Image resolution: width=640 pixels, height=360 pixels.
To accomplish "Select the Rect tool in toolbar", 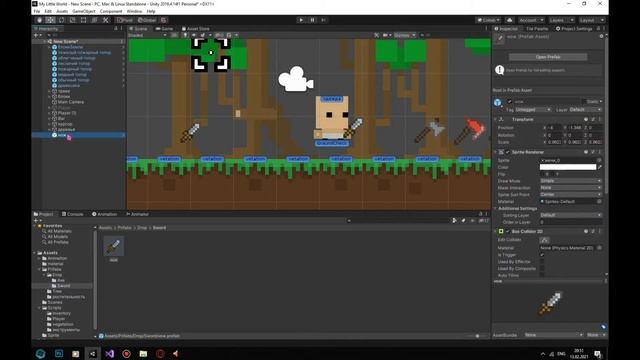I will pos(84,20).
